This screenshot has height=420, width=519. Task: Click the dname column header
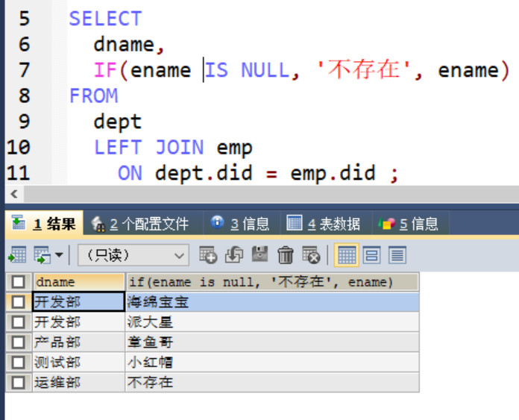(79, 282)
